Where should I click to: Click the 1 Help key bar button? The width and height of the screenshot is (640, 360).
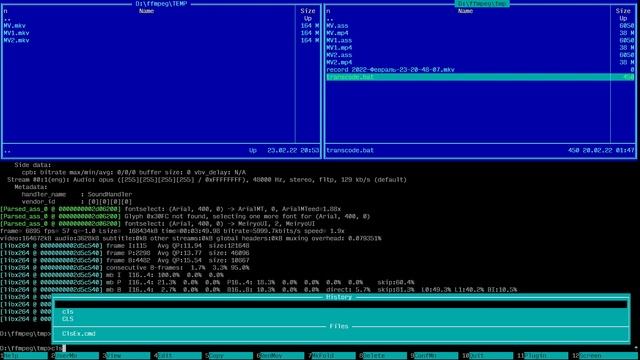(25, 356)
